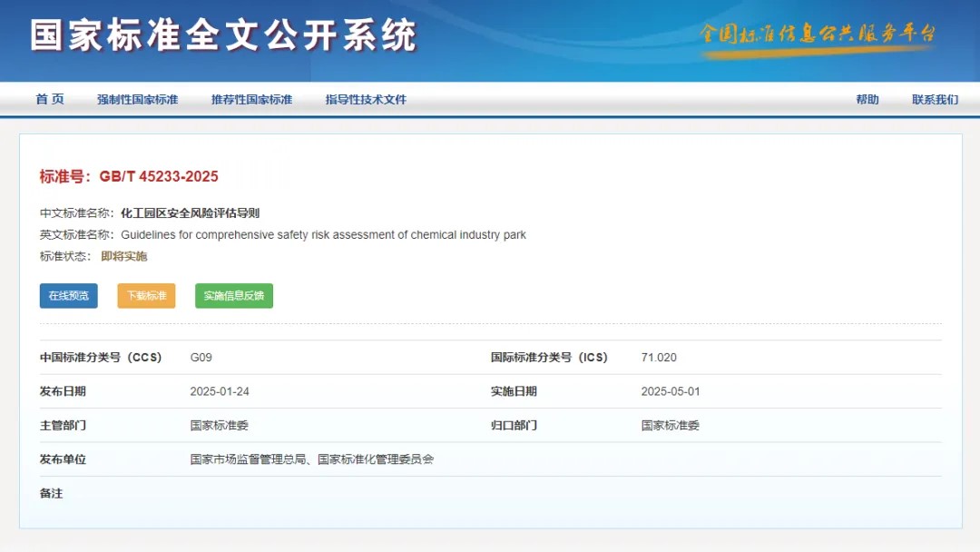Click the release date 2025-01-24
Image resolution: width=980 pixels, height=552 pixels.
tap(220, 392)
